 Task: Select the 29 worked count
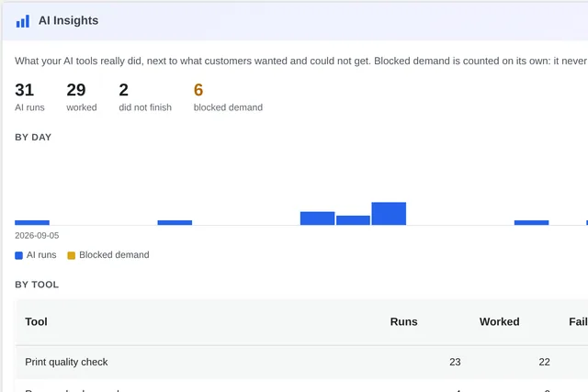point(76,90)
